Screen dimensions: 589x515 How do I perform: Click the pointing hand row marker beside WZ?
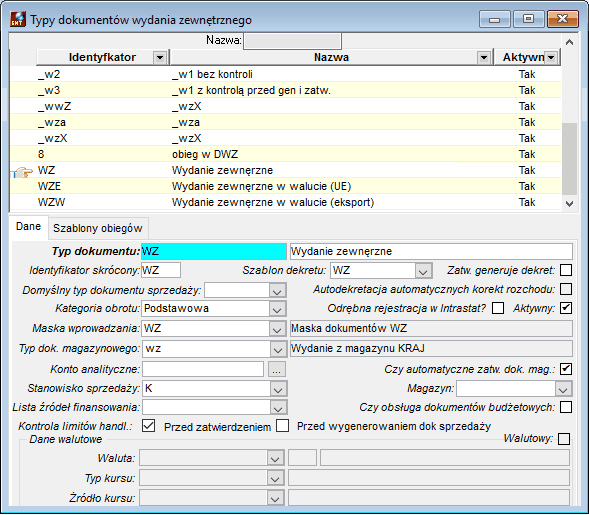[x=23, y=172]
